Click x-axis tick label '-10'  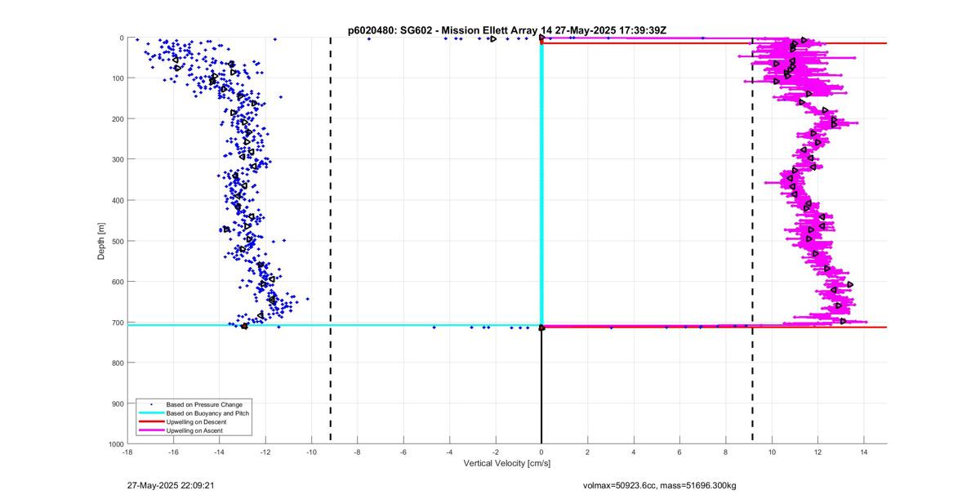click(311, 452)
